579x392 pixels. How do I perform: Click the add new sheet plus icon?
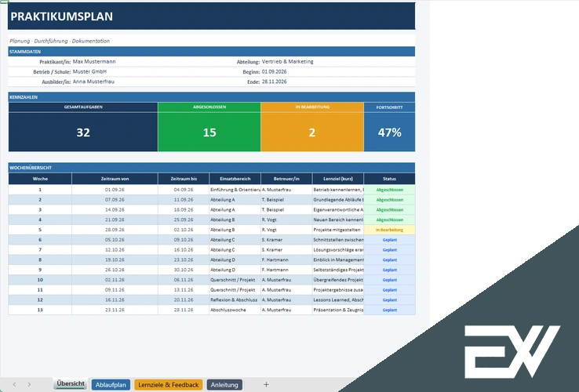tap(266, 385)
